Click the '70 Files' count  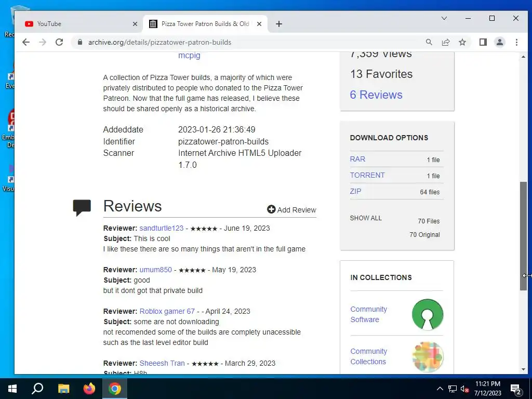(x=429, y=221)
